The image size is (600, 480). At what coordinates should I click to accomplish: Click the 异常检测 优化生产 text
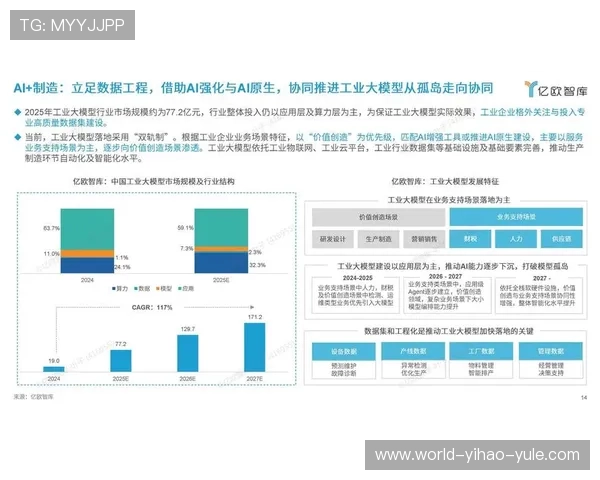tap(413, 369)
